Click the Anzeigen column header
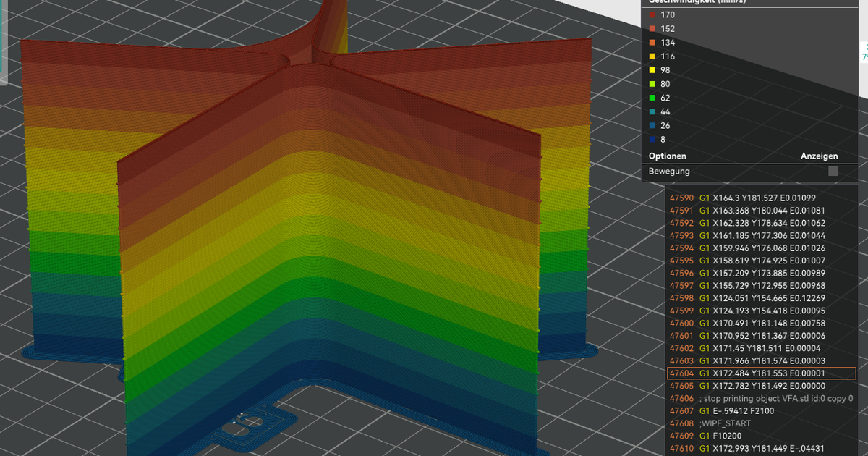The width and height of the screenshot is (868, 456). 819,156
